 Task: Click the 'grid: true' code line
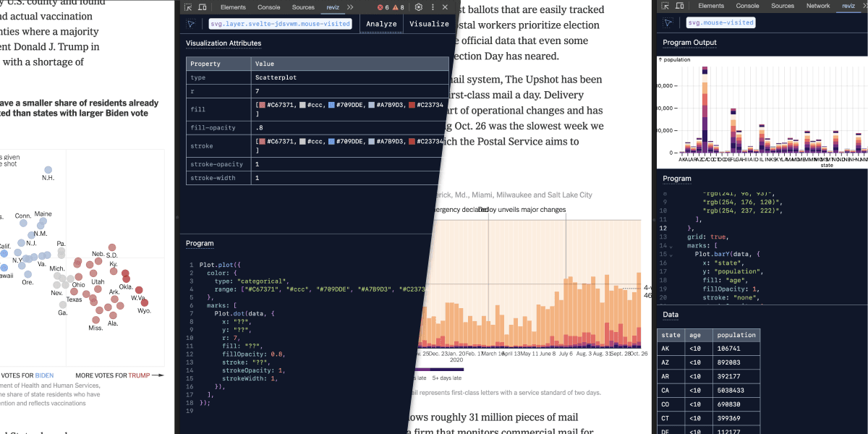click(x=707, y=237)
